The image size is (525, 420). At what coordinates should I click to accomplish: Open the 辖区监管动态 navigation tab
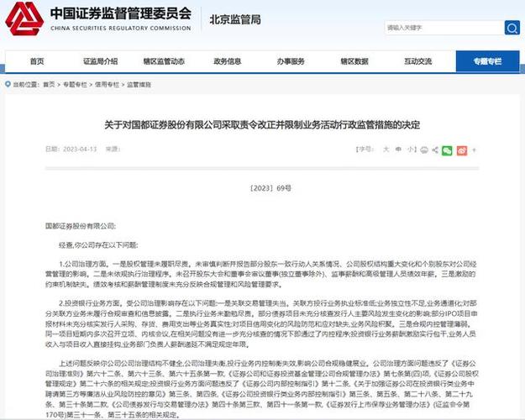pos(164,61)
